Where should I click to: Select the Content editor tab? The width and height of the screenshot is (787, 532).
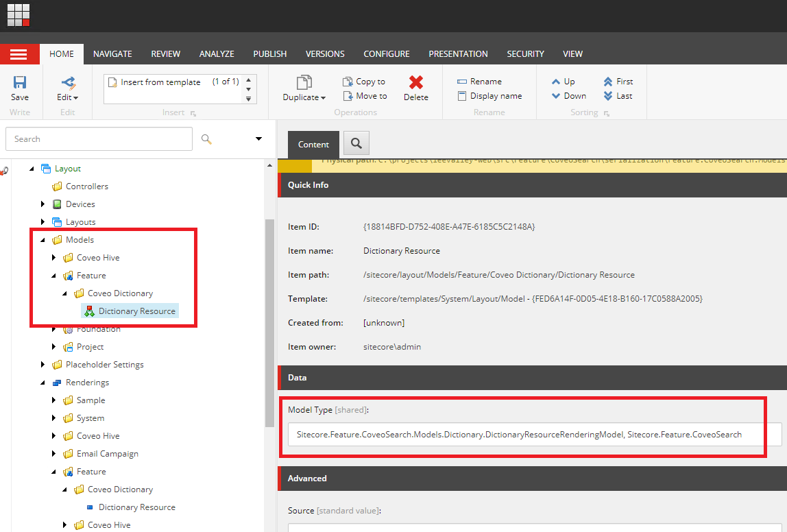pos(314,145)
